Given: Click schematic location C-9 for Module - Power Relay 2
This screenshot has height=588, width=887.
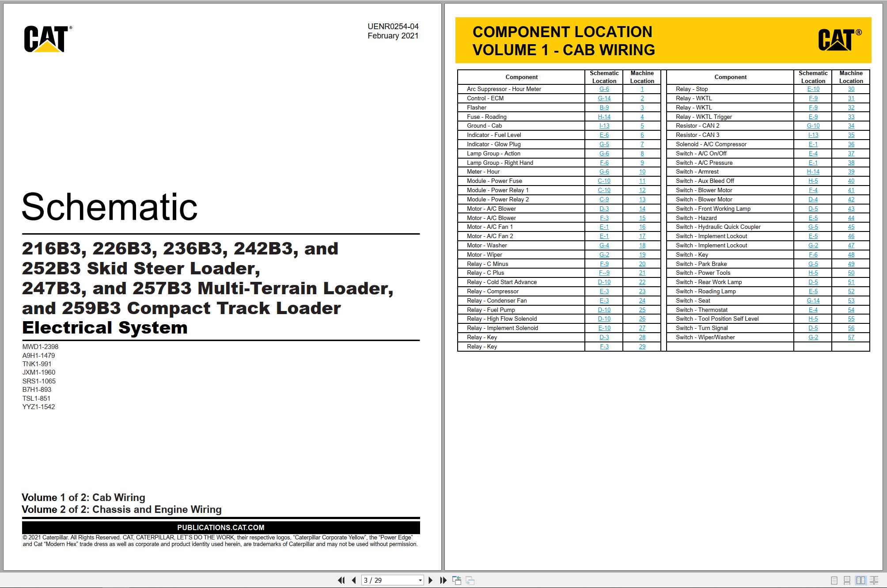Looking at the screenshot, I should [604, 200].
